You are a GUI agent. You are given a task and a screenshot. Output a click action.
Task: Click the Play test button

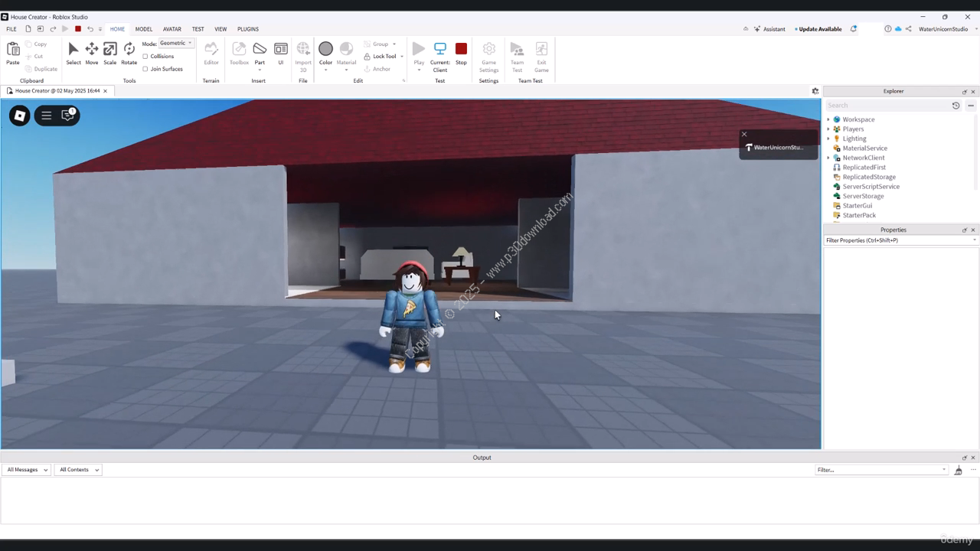(x=419, y=49)
